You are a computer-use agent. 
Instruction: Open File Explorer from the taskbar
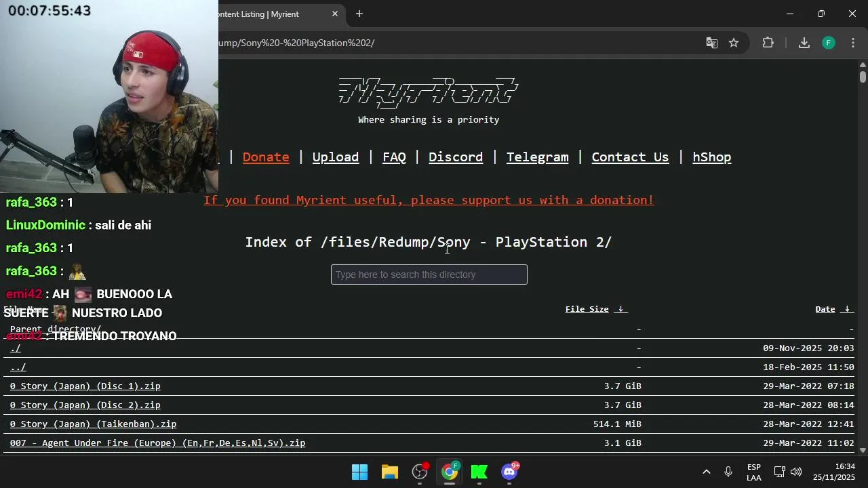[x=390, y=472]
